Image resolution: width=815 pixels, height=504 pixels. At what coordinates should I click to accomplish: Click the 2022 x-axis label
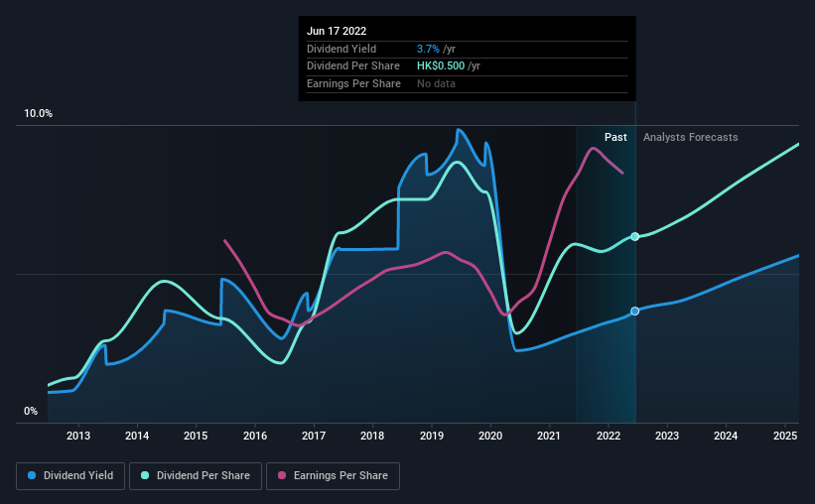point(609,436)
